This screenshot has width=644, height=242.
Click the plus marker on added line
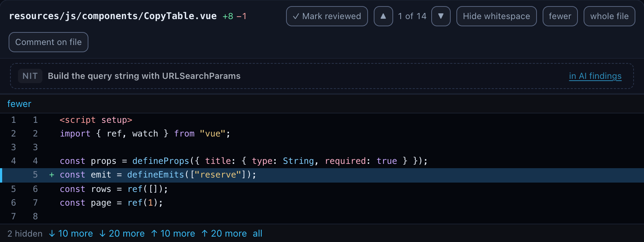[x=52, y=175]
